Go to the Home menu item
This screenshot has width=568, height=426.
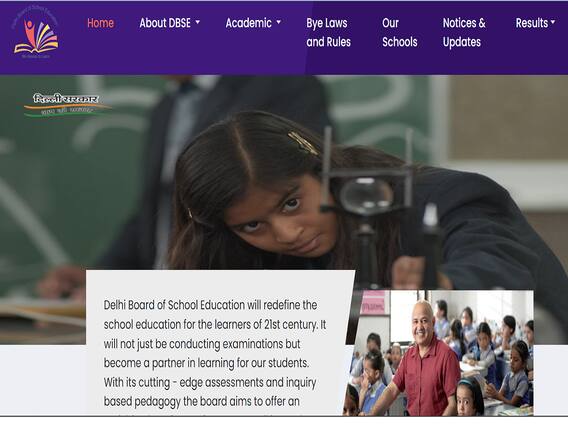tap(100, 23)
